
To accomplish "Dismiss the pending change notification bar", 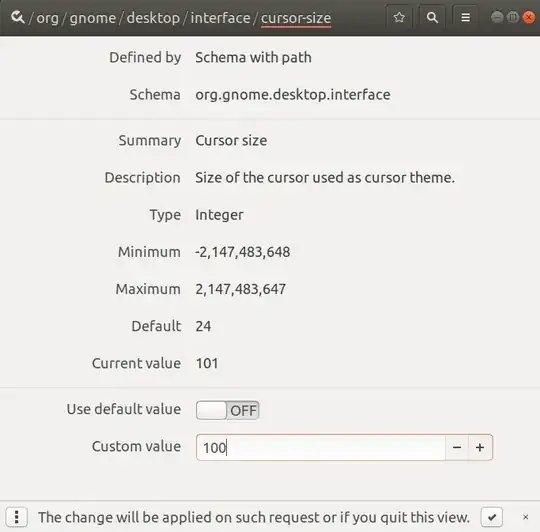I will (x=526, y=517).
